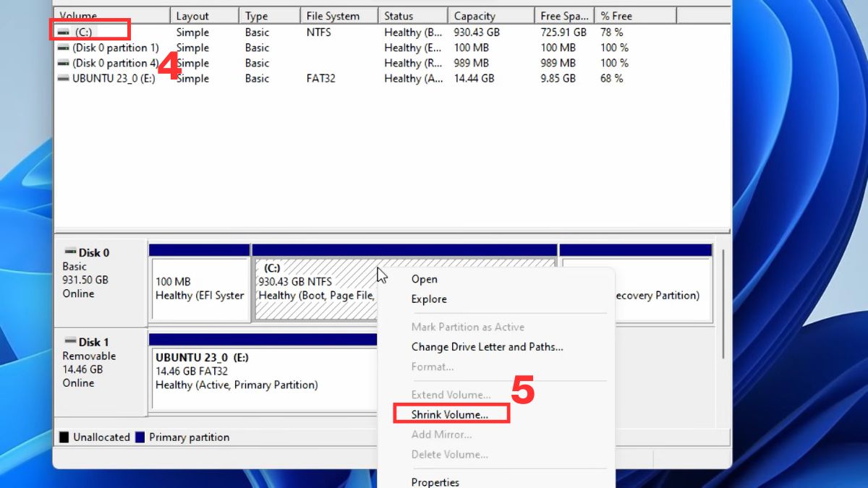Click the C: drive icon in the volume list
The image size is (868, 488).
(x=64, y=33)
